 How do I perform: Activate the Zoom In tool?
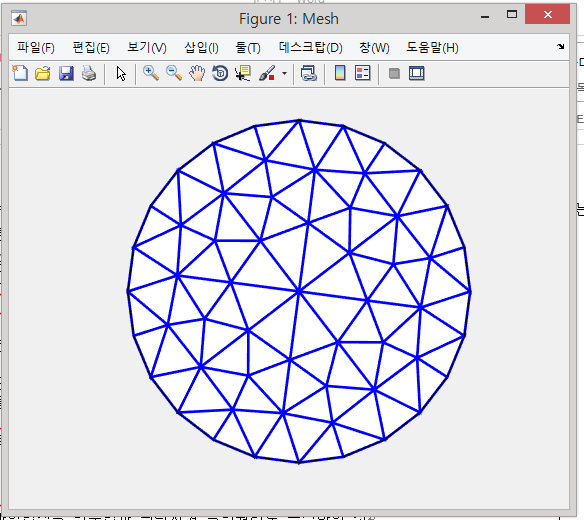pyautogui.click(x=151, y=73)
